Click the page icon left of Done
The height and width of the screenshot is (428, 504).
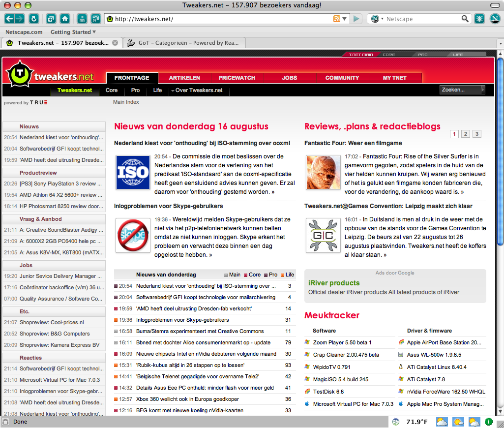click(x=5, y=422)
